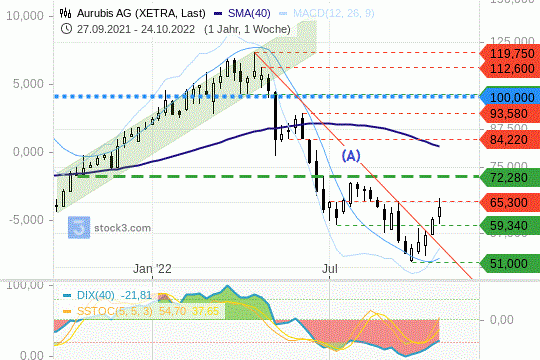
Task: Click the Aurubis AG (XETRA, Last) title
Action: (x=141, y=13)
